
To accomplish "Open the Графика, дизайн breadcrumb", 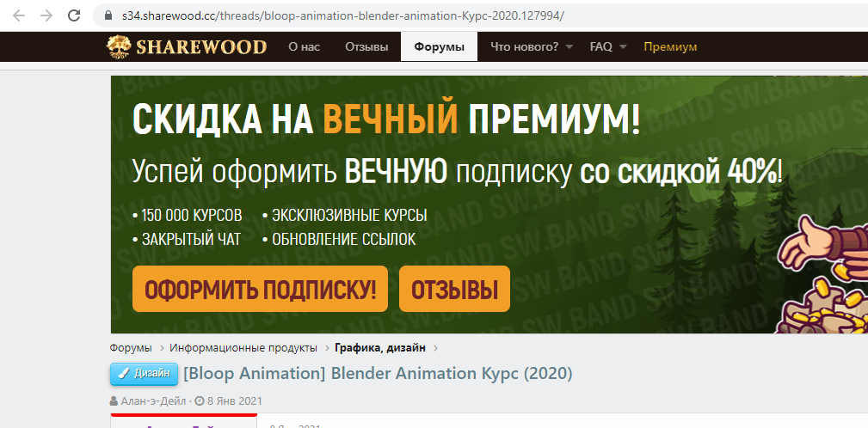I will click(x=380, y=348).
